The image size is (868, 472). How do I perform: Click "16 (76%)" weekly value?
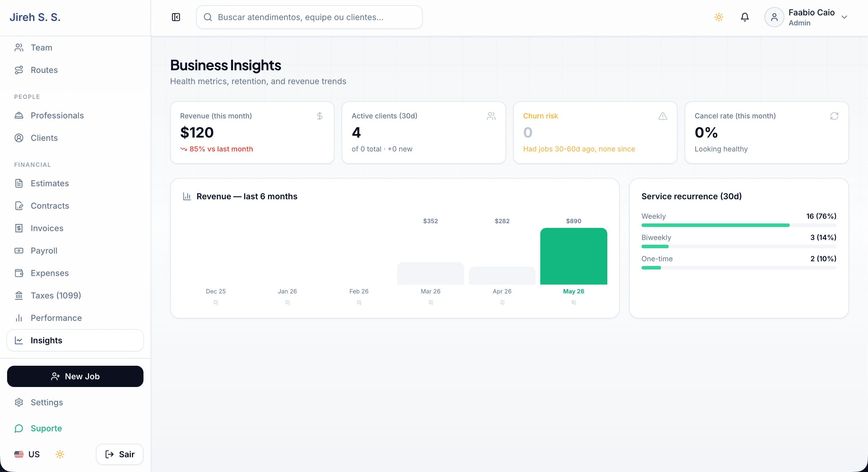tap(821, 216)
